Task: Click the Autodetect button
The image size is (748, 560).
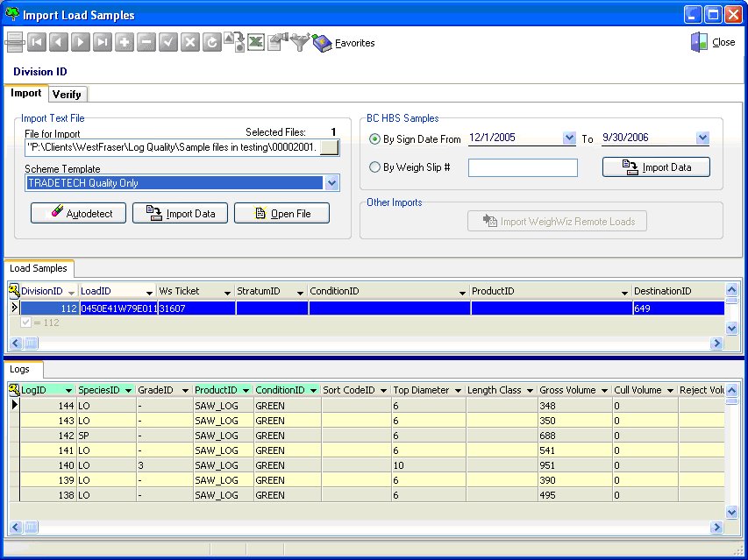Action: tap(79, 213)
